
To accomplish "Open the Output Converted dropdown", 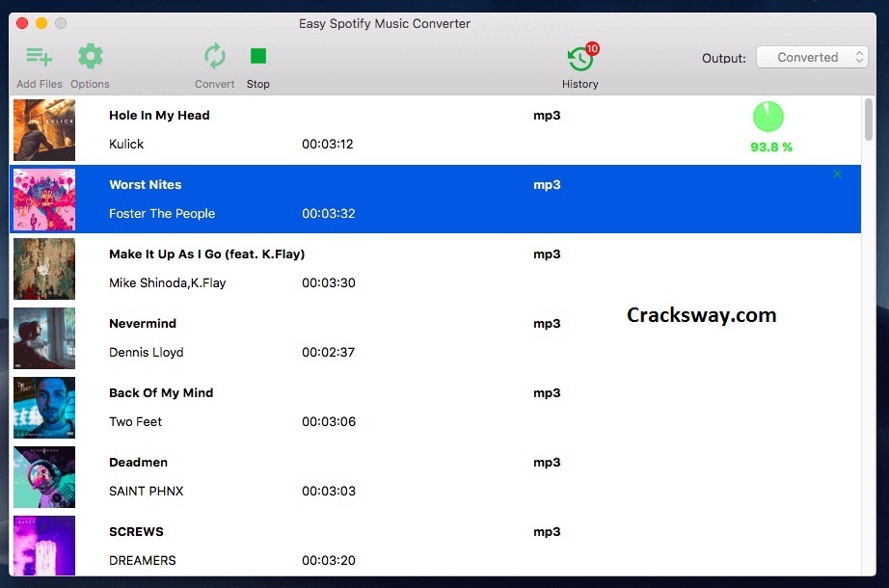I will click(x=812, y=57).
